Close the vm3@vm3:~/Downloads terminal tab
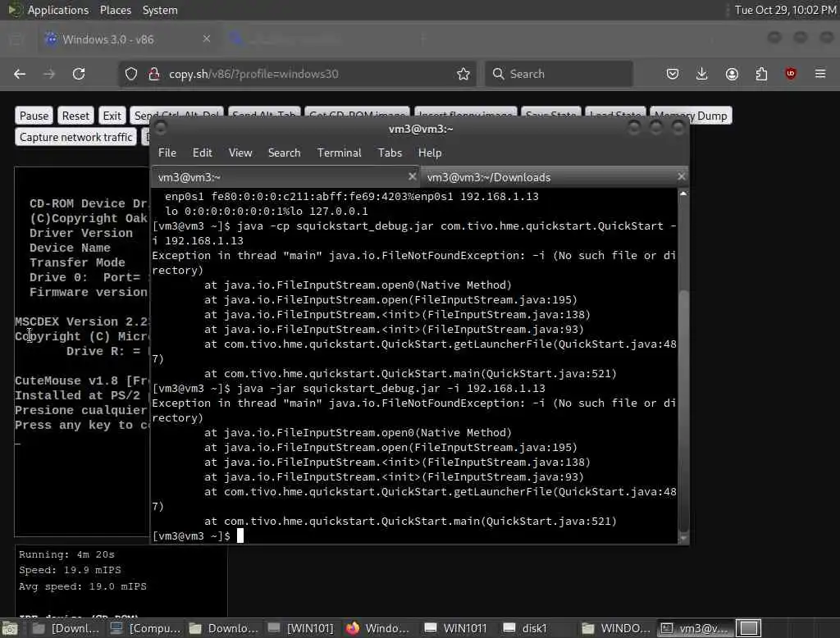This screenshot has width=840, height=638. point(681,176)
